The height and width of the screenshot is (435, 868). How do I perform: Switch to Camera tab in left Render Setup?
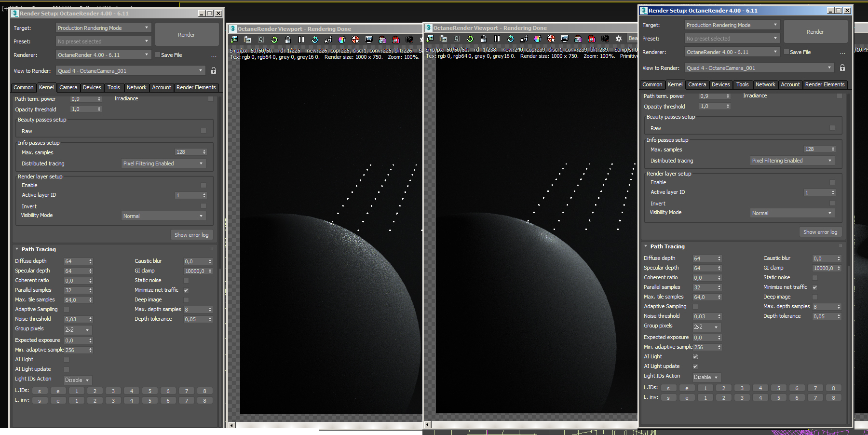tap(68, 87)
